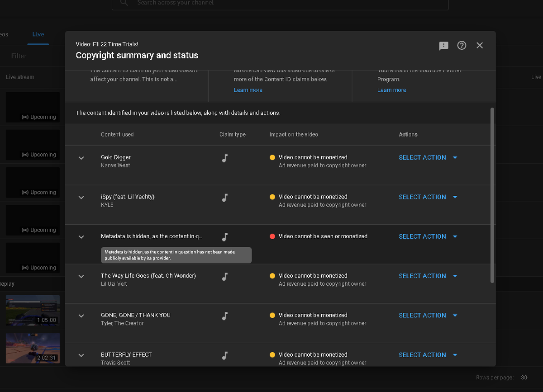Click the Live stream column header in background

click(x=20, y=77)
